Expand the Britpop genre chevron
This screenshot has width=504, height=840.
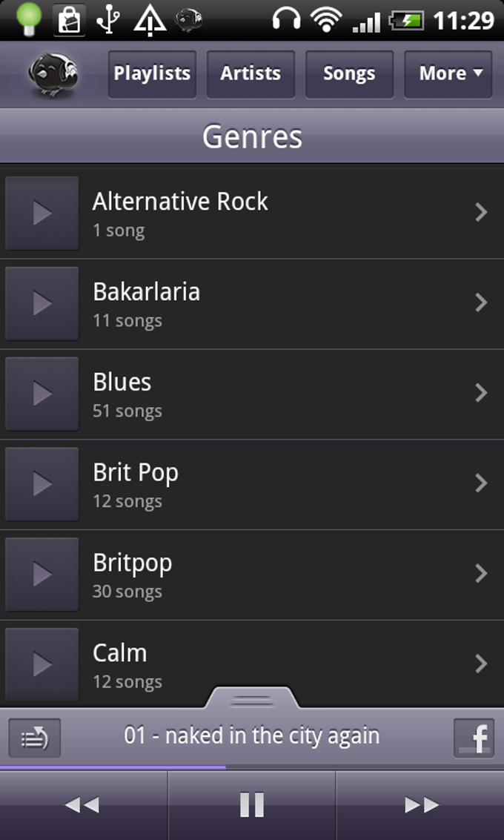[481, 575]
